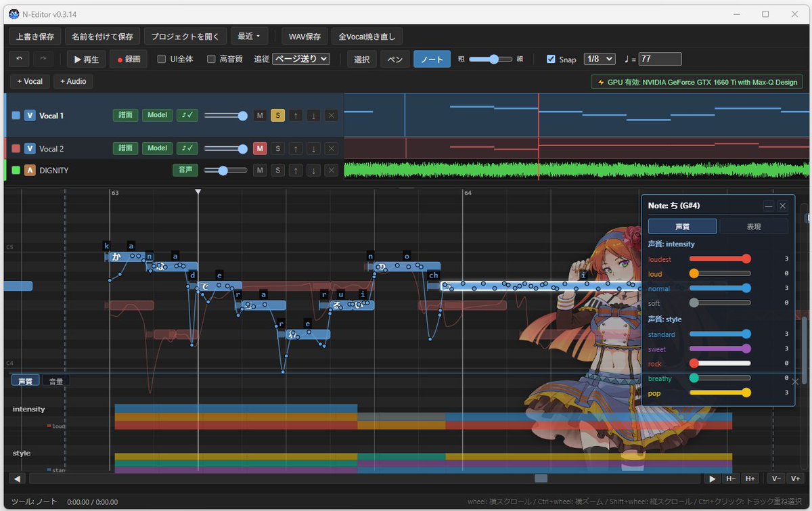Open Vocal 2 Model button
The width and height of the screenshot is (812, 511).
pos(157,148)
